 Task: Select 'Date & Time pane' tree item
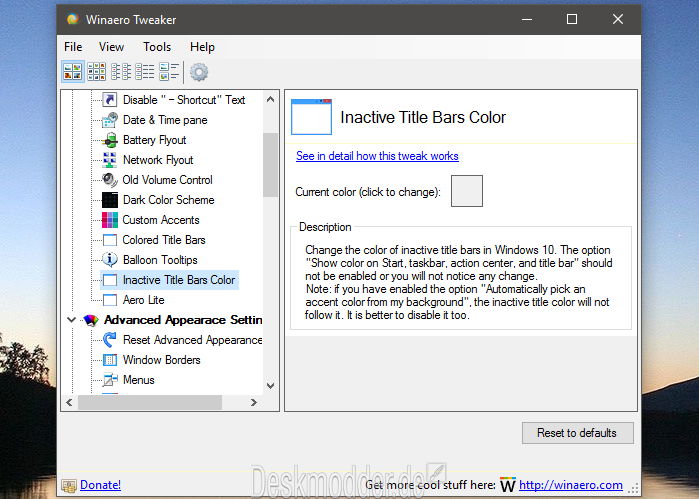click(x=165, y=120)
